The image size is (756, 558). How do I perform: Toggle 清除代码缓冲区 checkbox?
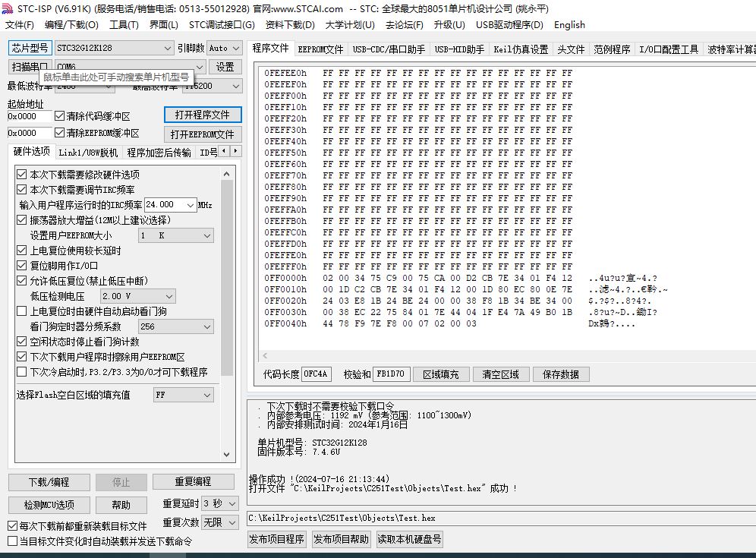(x=60, y=116)
